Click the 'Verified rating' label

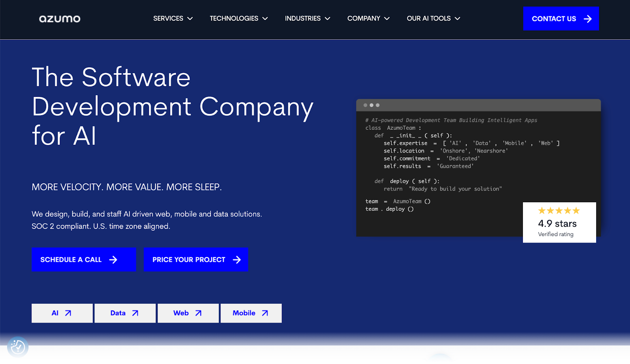[556, 234]
